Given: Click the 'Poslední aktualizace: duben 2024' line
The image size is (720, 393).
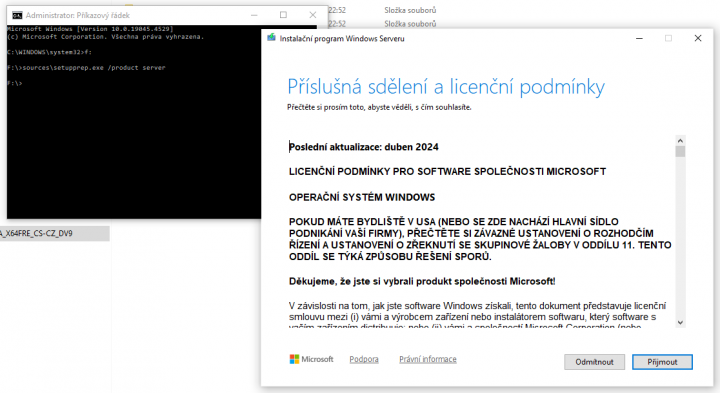Looking at the screenshot, I should point(364,147).
